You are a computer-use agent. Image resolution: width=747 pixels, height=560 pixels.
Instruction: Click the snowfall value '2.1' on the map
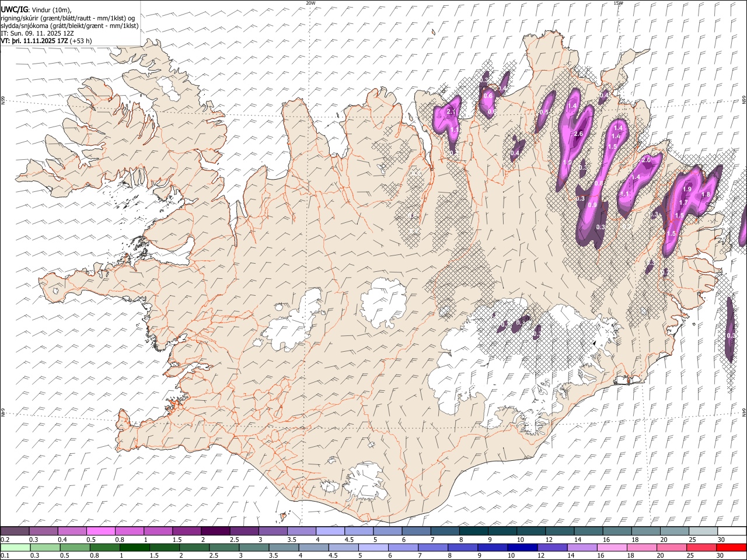click(450, 111)
